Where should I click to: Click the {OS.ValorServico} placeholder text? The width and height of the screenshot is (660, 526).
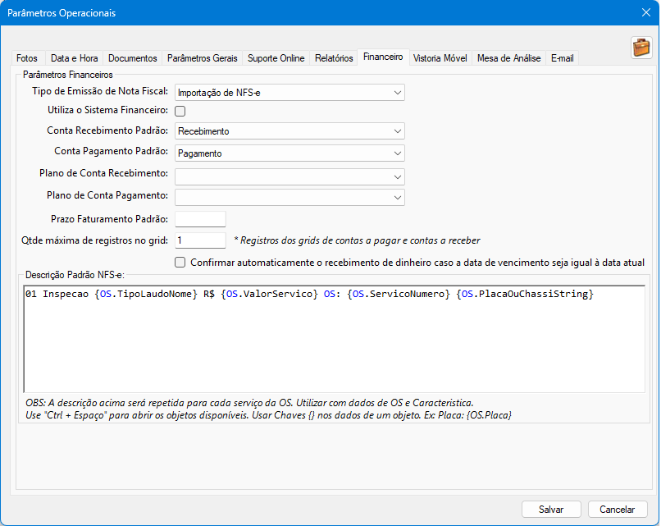pyautogui.click(x=269, y=294)
